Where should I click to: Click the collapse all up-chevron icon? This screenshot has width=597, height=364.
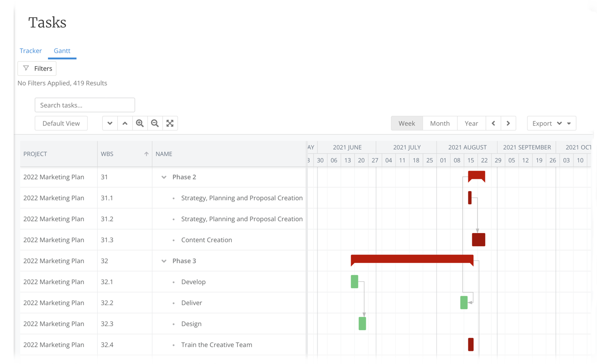(125, 123)
